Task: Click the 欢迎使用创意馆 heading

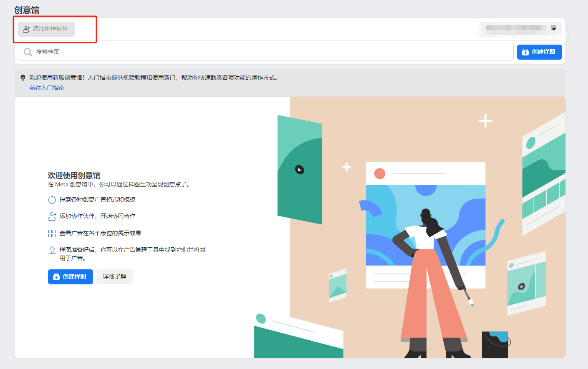Action: click(x=74, y=176)
